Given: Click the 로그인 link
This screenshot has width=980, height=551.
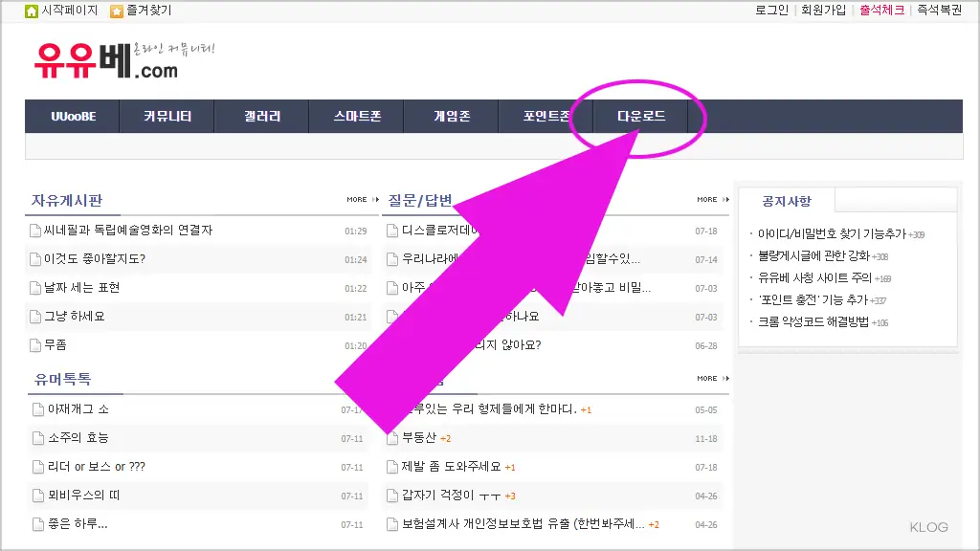Looking at the screenshot, I should (772, 10).
